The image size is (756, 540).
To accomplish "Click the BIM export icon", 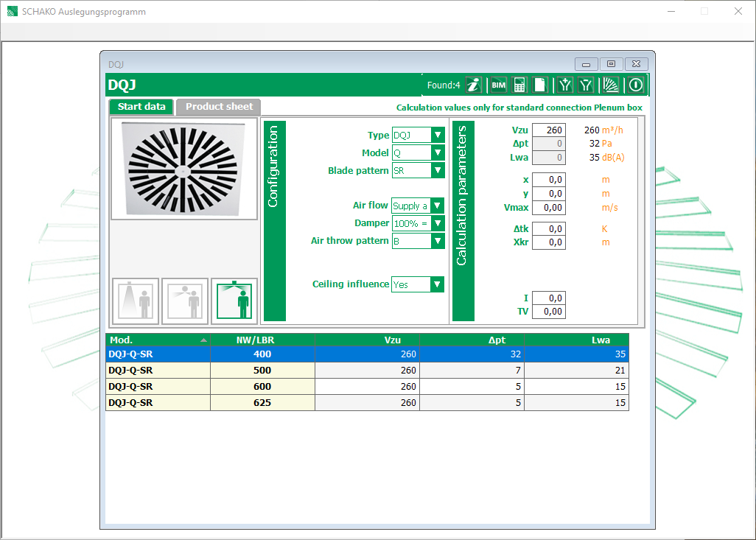I will 498,85.
